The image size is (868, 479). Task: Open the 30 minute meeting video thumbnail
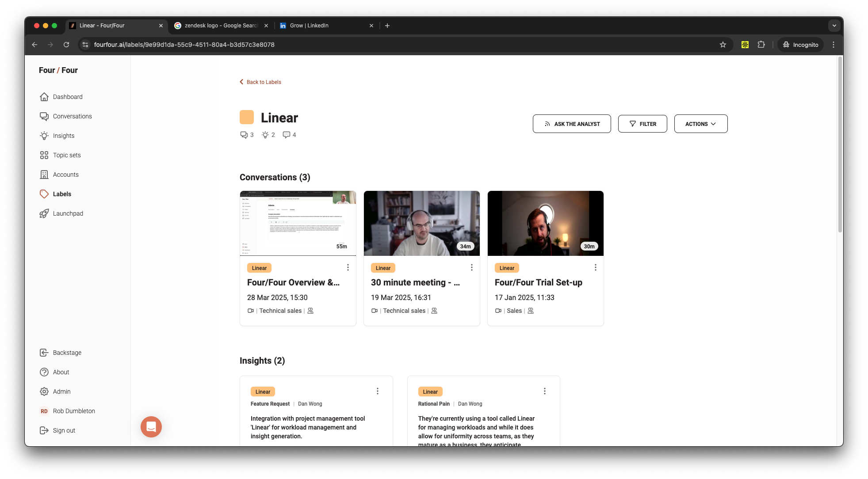[x=421, y=223]
